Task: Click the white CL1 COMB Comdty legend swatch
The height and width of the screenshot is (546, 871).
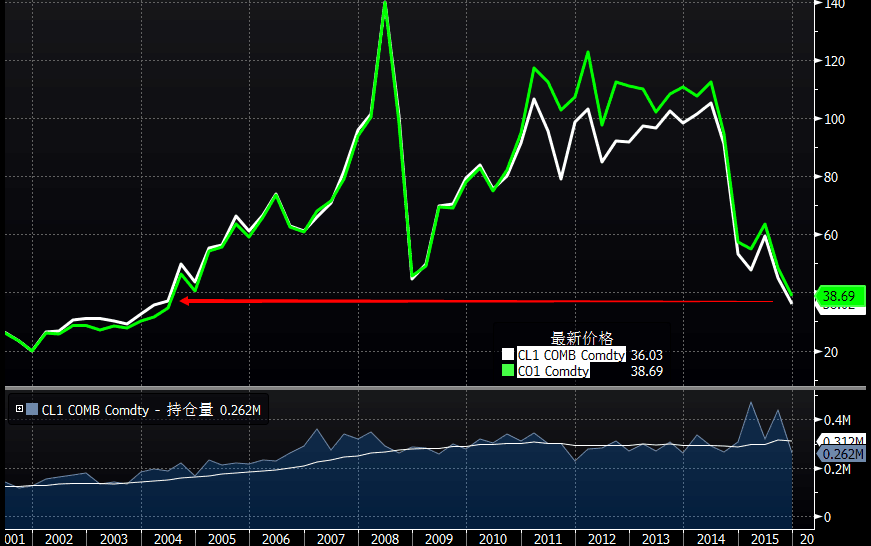Action: 508,354
